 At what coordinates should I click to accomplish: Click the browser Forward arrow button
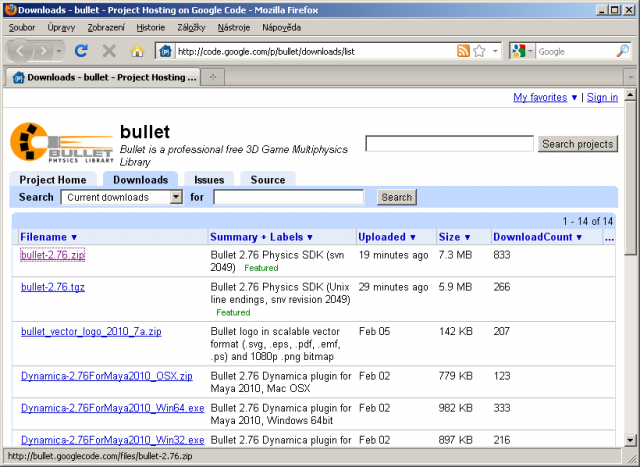pyautogui.click(x=42, y=51)
